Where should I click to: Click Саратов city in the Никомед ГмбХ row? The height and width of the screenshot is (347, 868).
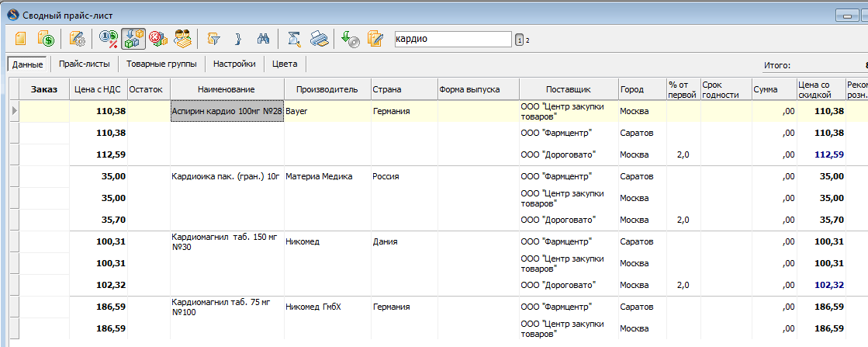642,307
